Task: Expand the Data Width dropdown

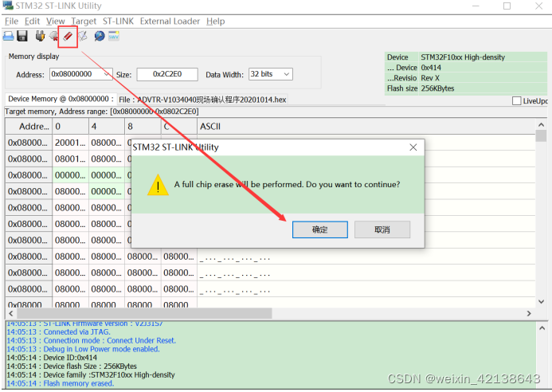Action: [x=287, y=74]
